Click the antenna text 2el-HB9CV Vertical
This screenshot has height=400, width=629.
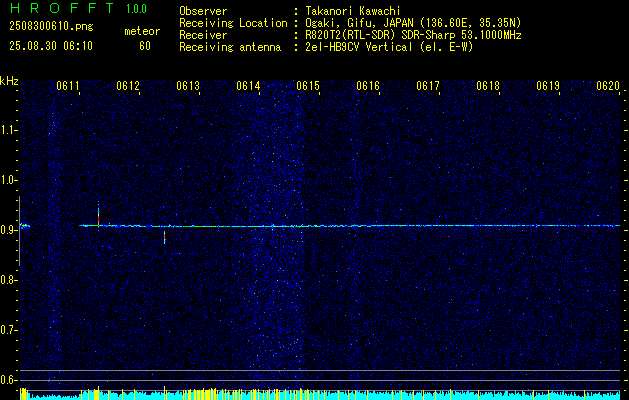pyautogui.click(x=359, y=47)
